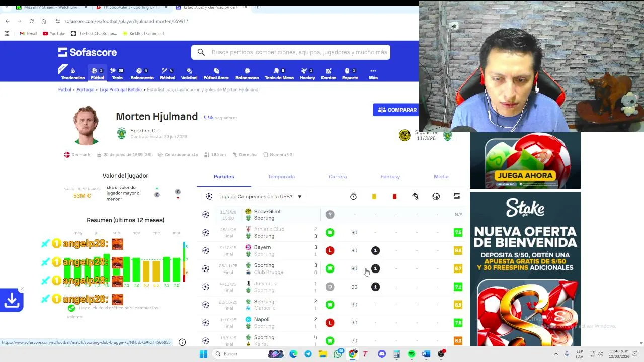Reload the page in Chrome
The image size is (644, 362).
tap(31, 21)
